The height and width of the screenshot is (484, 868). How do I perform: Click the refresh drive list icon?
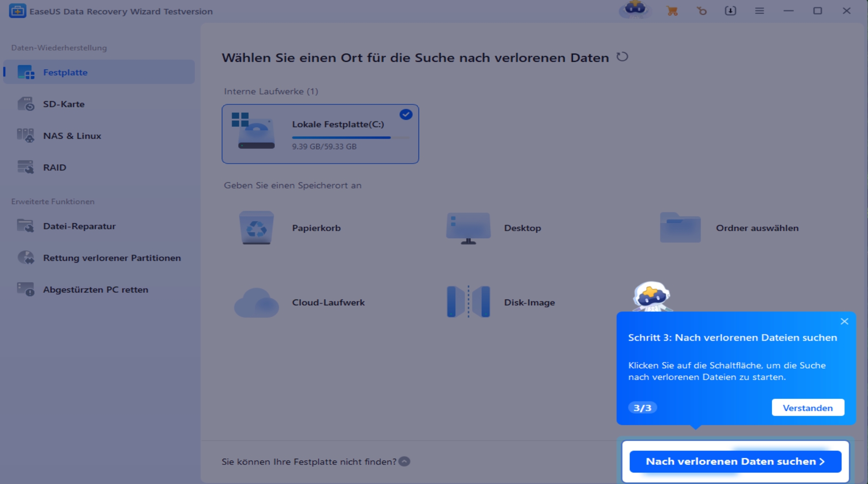622,57
